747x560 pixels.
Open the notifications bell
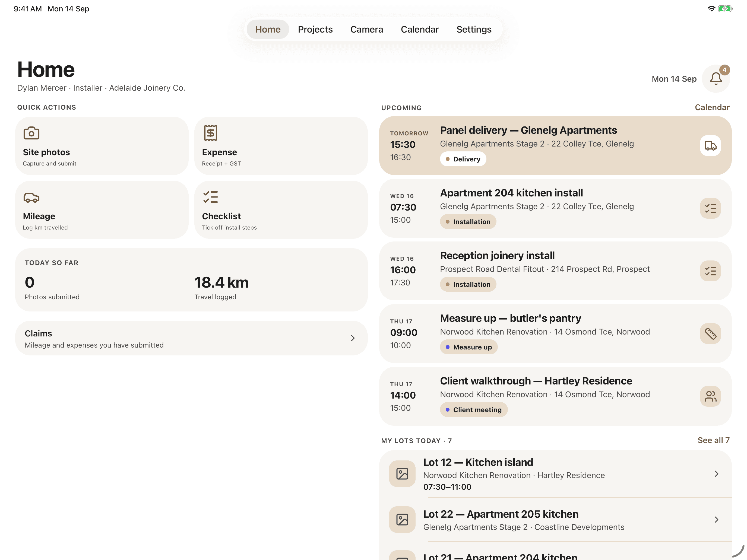tap(716, 79)
